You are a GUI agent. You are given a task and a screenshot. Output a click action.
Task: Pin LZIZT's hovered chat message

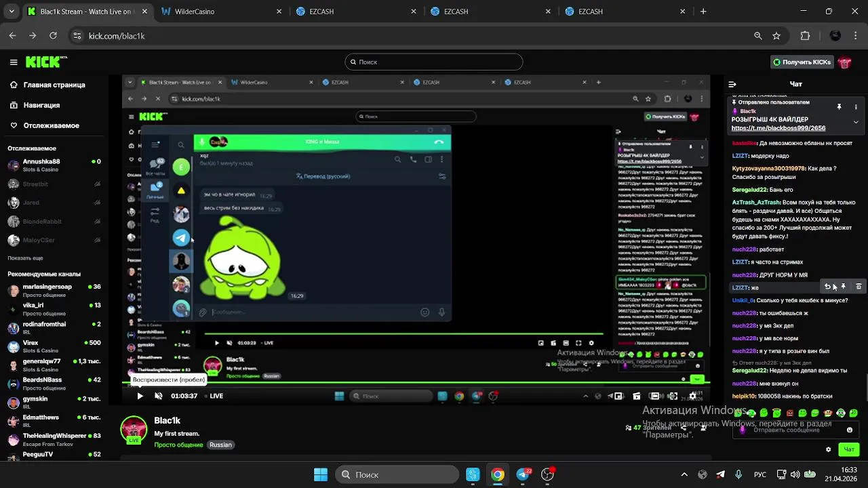click(843, 287)
